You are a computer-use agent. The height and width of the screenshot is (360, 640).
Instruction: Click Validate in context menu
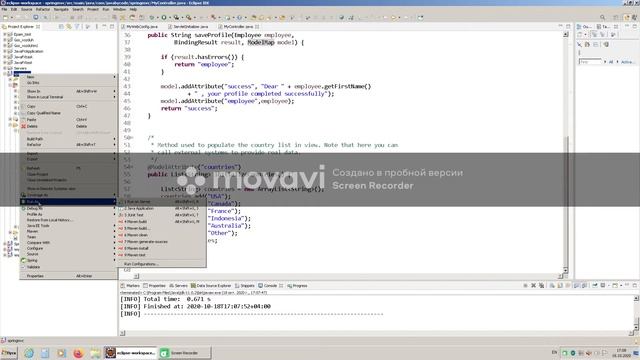point(68,267)
